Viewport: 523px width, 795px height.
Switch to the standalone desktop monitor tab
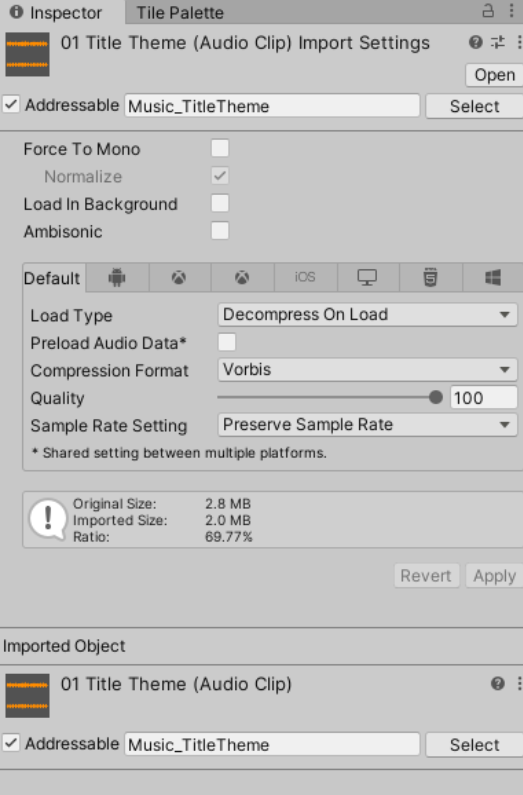pyautogui.click(x=367, y=277)
